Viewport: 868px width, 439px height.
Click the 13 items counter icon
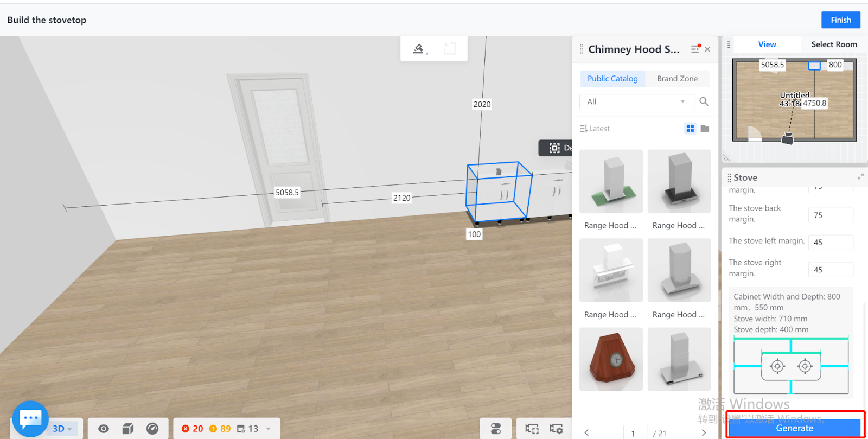tap(247, 429)
